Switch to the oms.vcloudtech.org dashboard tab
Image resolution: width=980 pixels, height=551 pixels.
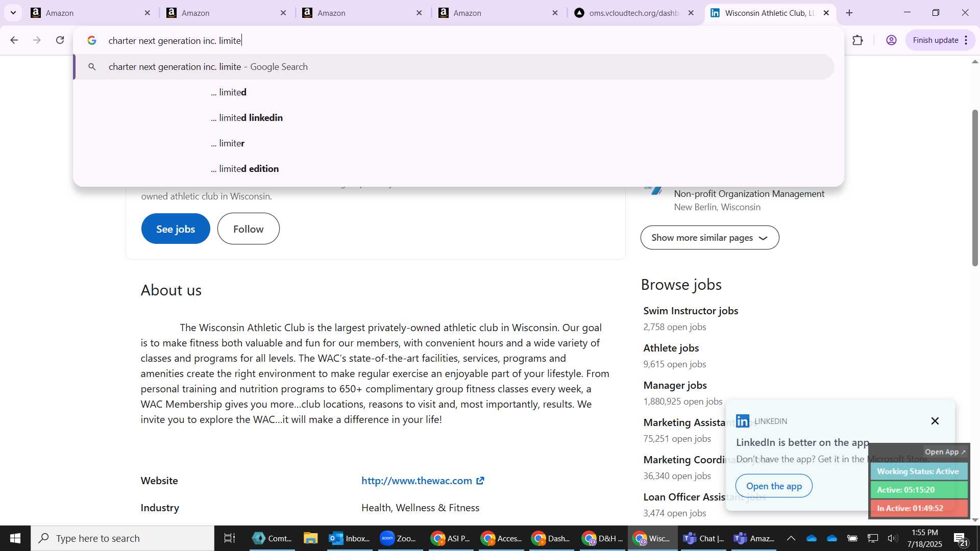pos(634,13)
